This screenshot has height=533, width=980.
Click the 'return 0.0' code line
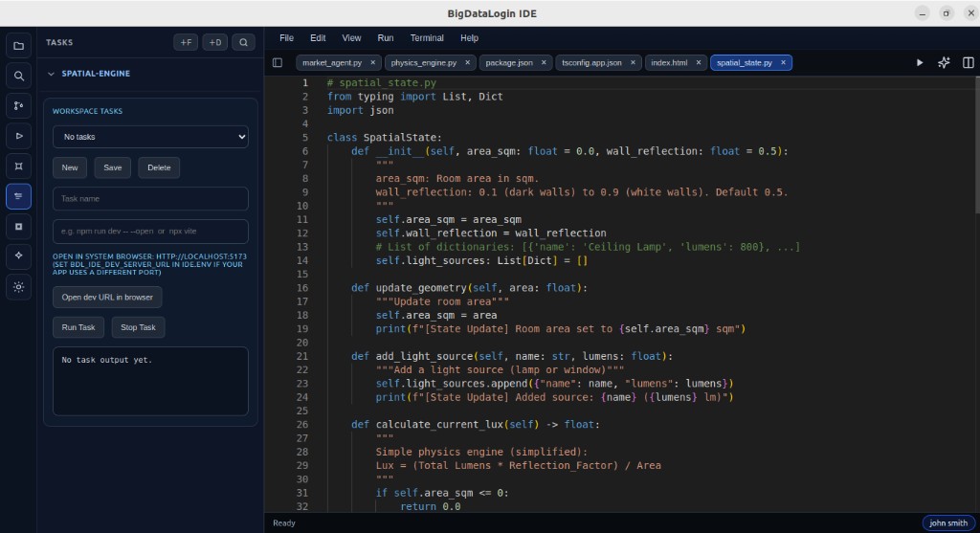431,507
